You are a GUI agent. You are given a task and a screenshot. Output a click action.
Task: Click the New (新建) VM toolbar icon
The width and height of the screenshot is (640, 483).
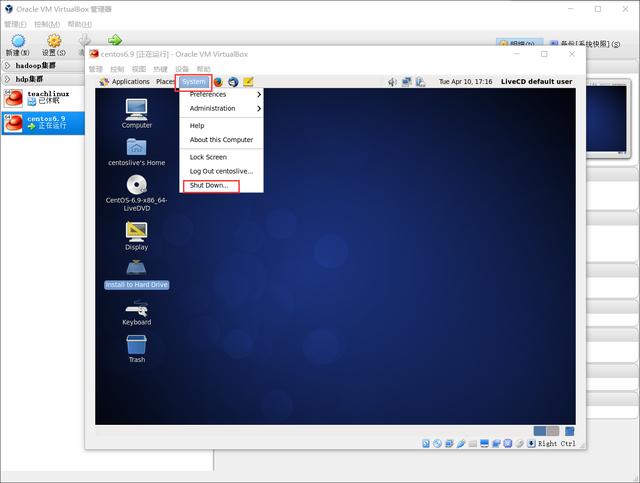tap(18, 41)
